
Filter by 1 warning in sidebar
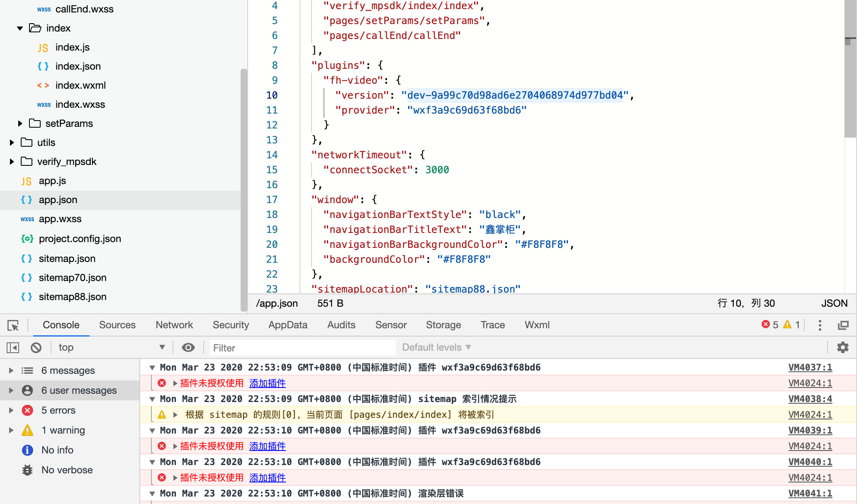(x=63, y=430)
